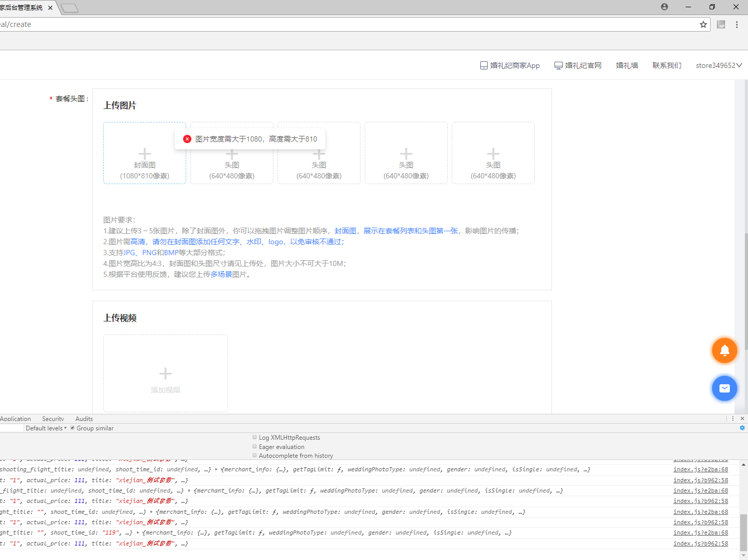Enable Log XMLHttpRequests checkbox
The image size is (748, 560).
tap(255, 437)
